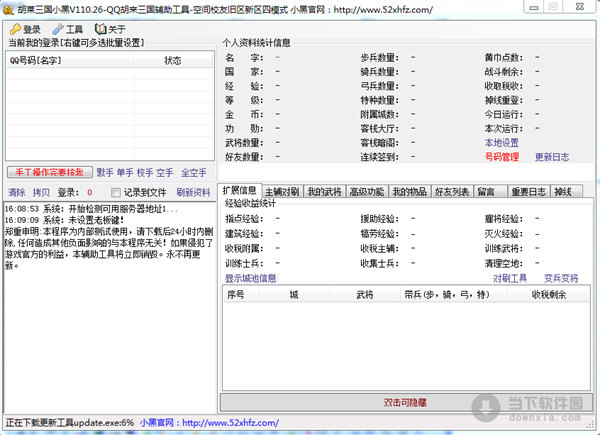Click the wrench icon next to 工具

pyautogui.click(x=58, y=29)
